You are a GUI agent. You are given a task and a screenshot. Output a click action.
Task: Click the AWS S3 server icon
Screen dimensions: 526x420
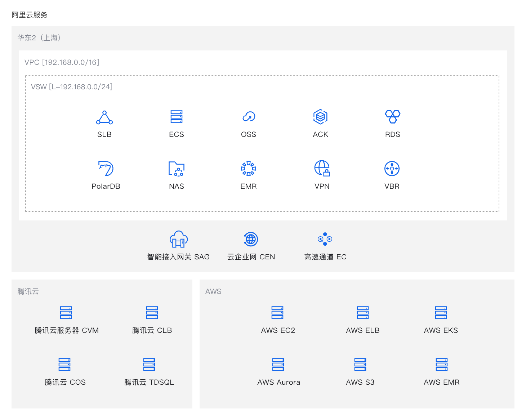360,365
